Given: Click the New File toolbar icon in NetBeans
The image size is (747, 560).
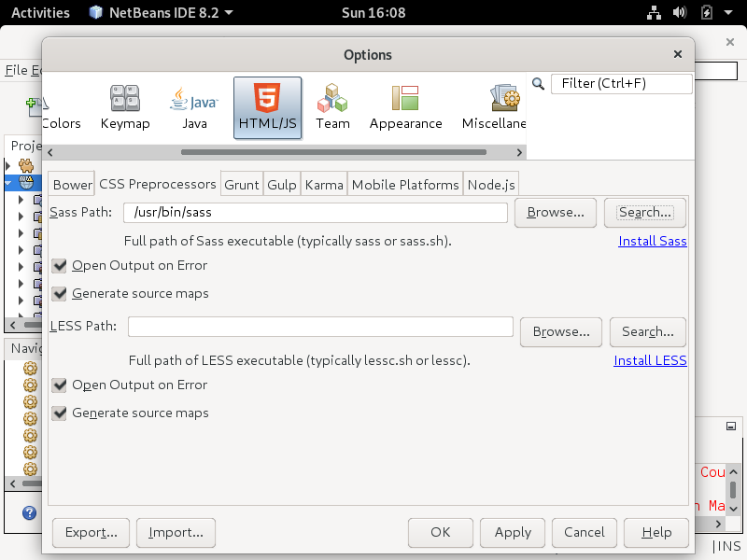Looking at the screenshot, I should click(34, 106).
